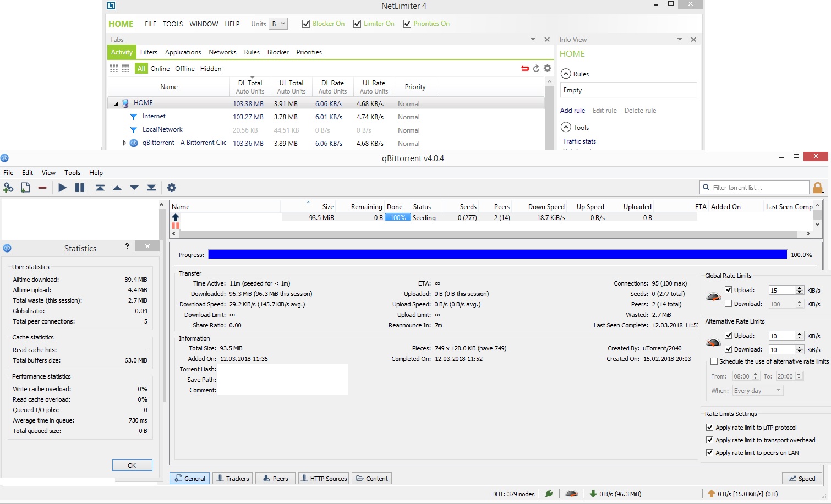Open Info View panel dropdown arrow
Image resolution: width=831 pixels, height=504 pixels.
(x=680, y=40)
